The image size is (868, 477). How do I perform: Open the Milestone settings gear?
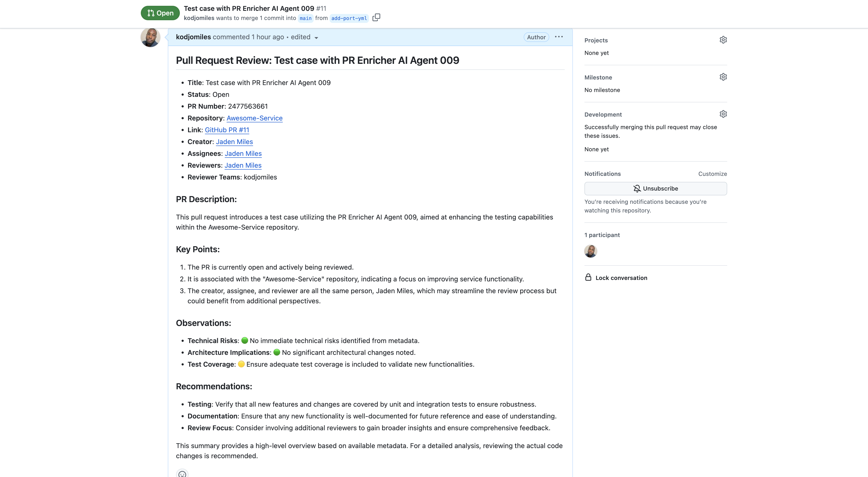pos(723,77)
